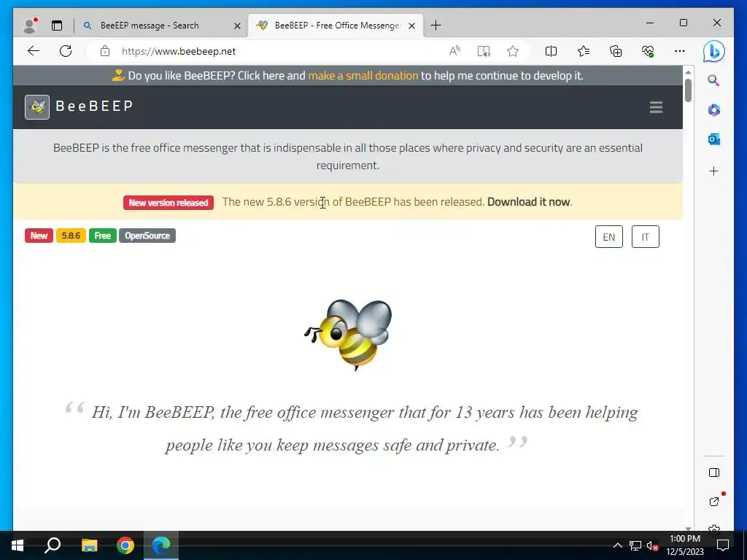Click the 5.8.6 version badge
The width and height of the screenshot is (747, 560).
(x=71, y=236)
